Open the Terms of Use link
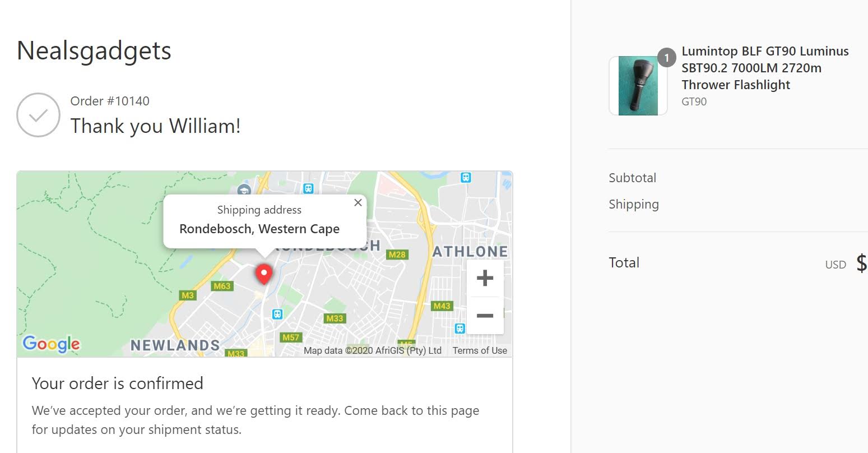 tap(480, 350)
